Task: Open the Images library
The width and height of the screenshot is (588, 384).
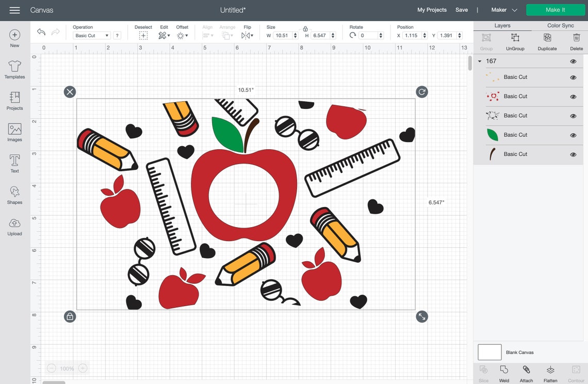Action: [x=14, y=132]
